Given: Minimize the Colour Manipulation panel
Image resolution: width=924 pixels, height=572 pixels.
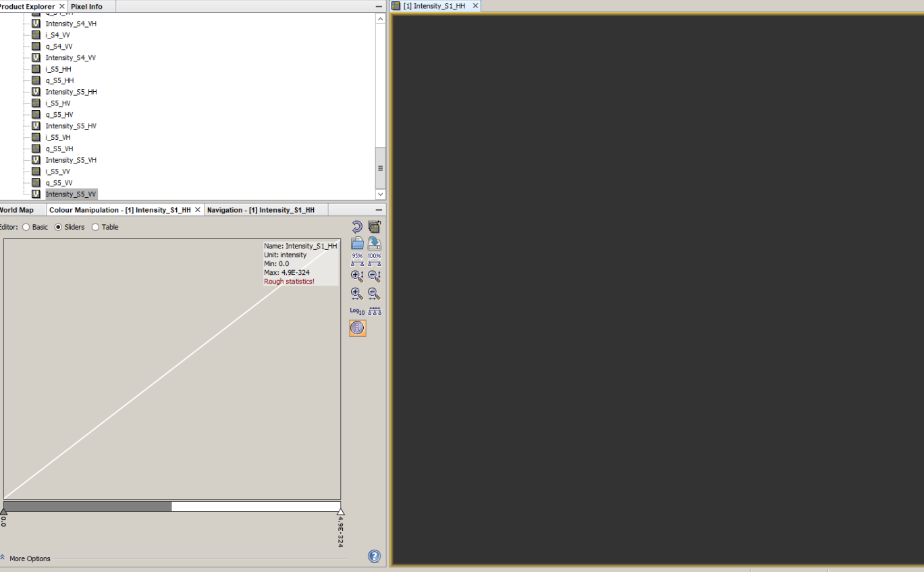Looking at the screenshot, I should 379,210.
